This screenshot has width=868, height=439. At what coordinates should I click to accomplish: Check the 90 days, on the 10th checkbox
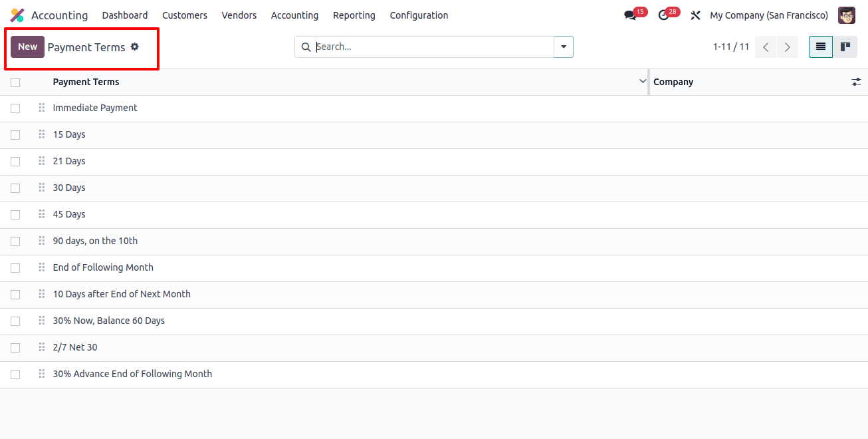coord(15,241)
